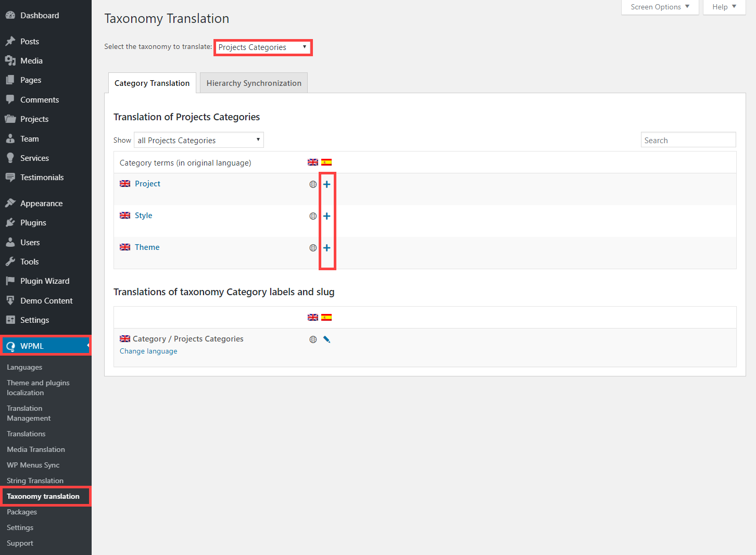Edit Category label translation pencil icon
Viewport: 756px width, 555px height.
click(x=327, y=339)
